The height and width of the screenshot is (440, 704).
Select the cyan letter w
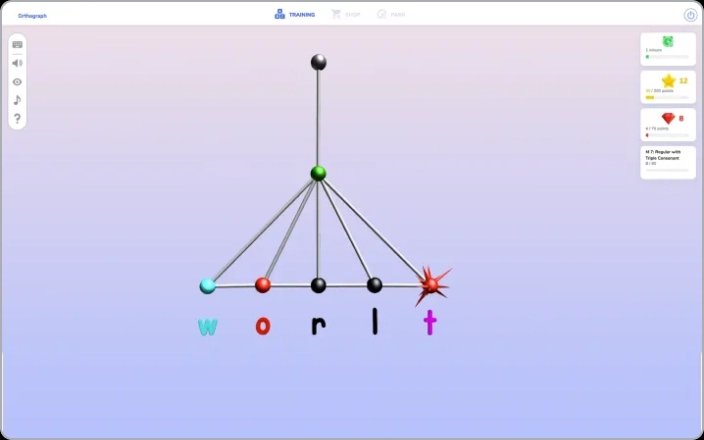point(207,326)
